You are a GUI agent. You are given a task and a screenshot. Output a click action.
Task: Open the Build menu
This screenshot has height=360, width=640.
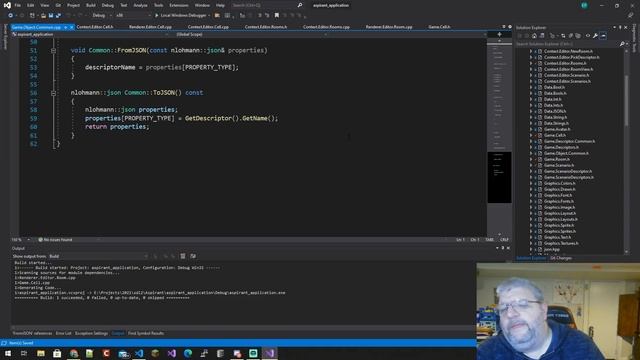coord(91,5)
